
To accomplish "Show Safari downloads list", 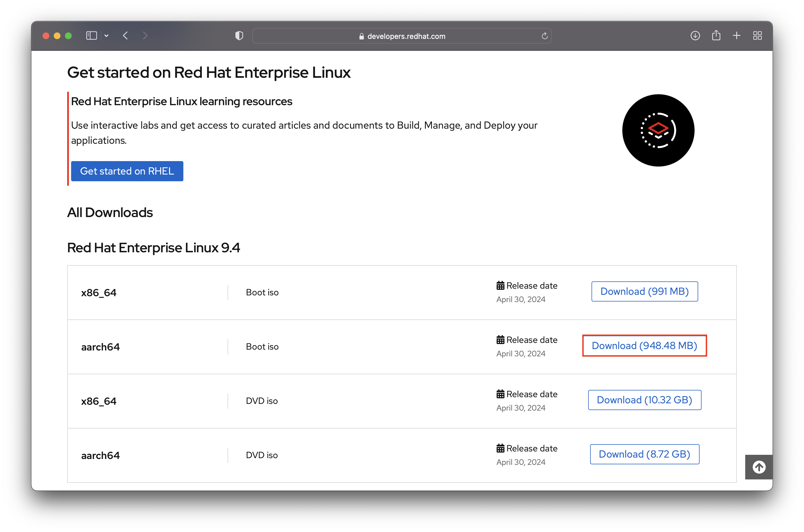I will [695, 36].
